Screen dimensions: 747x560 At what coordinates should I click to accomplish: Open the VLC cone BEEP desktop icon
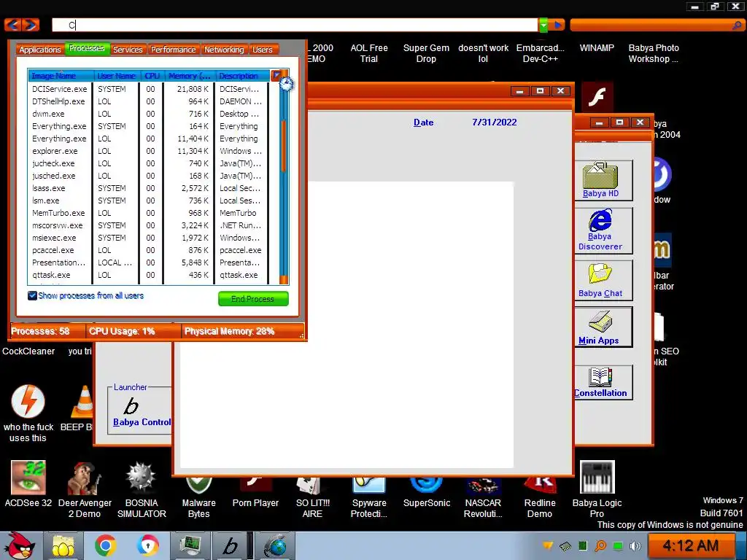tap(82, 408)
